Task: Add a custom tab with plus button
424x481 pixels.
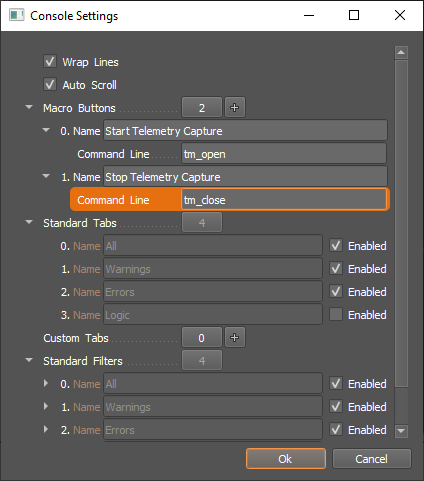Action: coord(235,337)
